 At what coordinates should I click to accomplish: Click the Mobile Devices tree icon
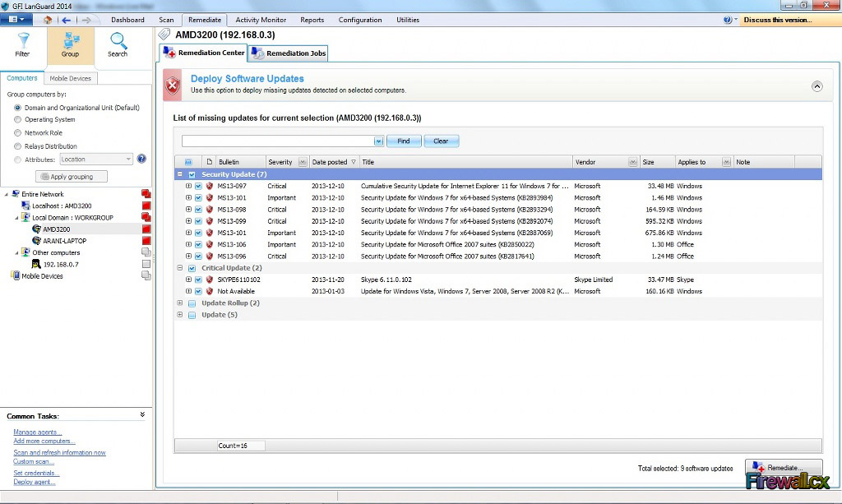tap(16, 276)
